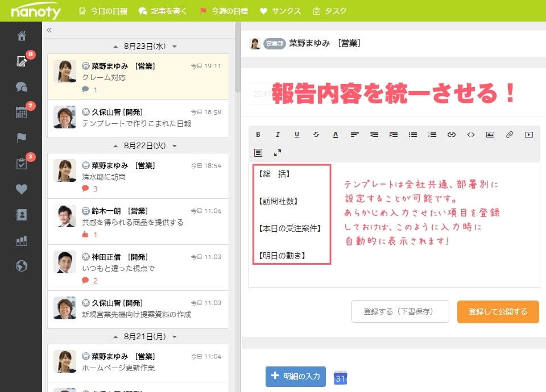Open the template insert icon
This screenshot has height=392, width=546.
tap(258, 153)
